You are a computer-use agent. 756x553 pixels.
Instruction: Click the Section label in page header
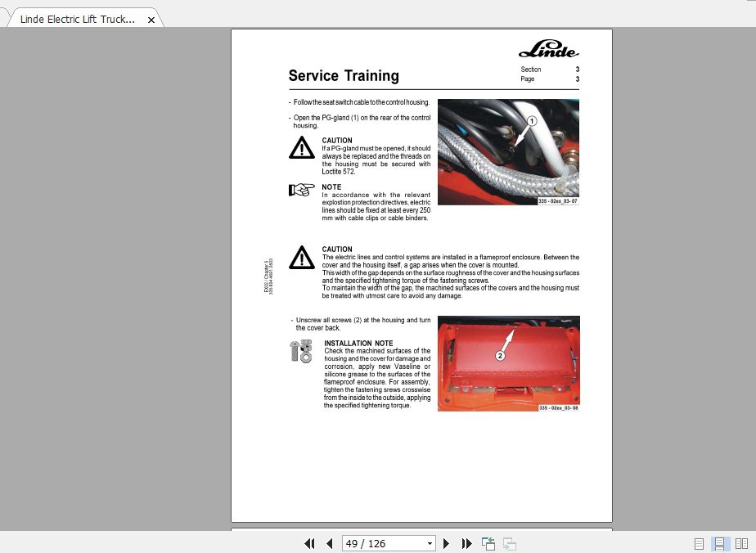tap(531, 70)
